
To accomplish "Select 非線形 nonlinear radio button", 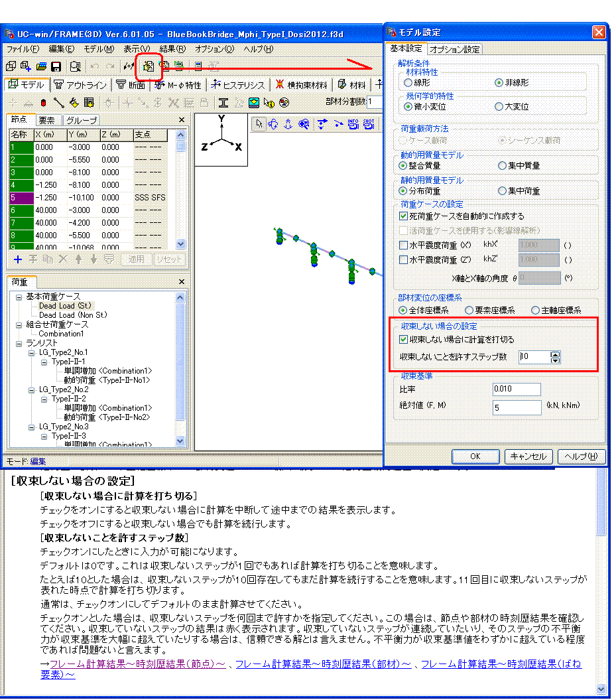I will (x=499, y=82).
